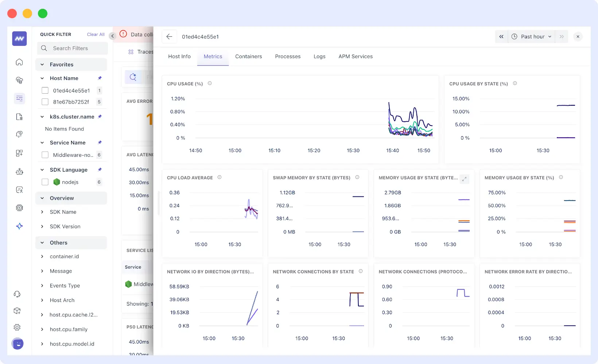Collapse the Host Name filter section
598x364 pixels.
(x=42, y=78)
